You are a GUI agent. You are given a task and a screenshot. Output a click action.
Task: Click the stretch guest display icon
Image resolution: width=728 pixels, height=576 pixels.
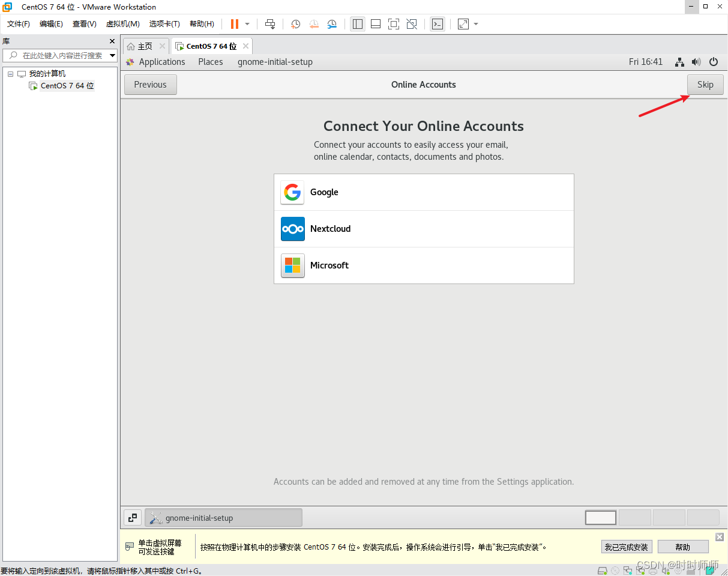pyautogui.click(x=463, y=24)
